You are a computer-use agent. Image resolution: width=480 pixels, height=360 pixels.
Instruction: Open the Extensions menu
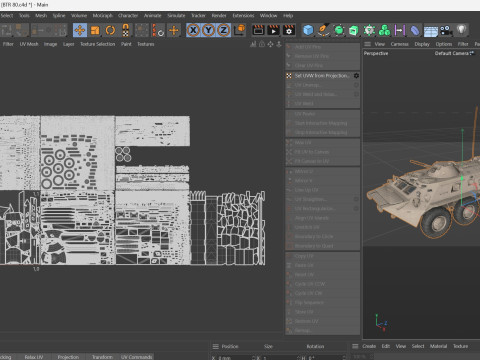[243, 15]
